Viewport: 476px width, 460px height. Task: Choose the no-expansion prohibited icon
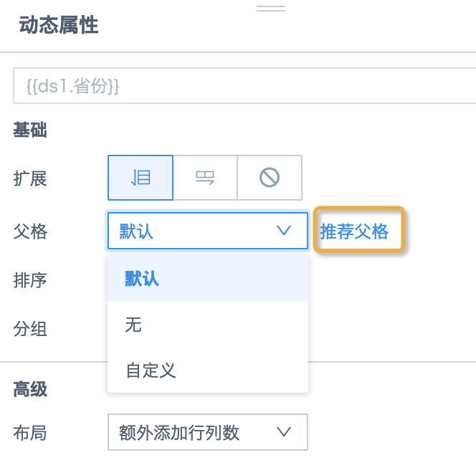click(x=270, y=178)
